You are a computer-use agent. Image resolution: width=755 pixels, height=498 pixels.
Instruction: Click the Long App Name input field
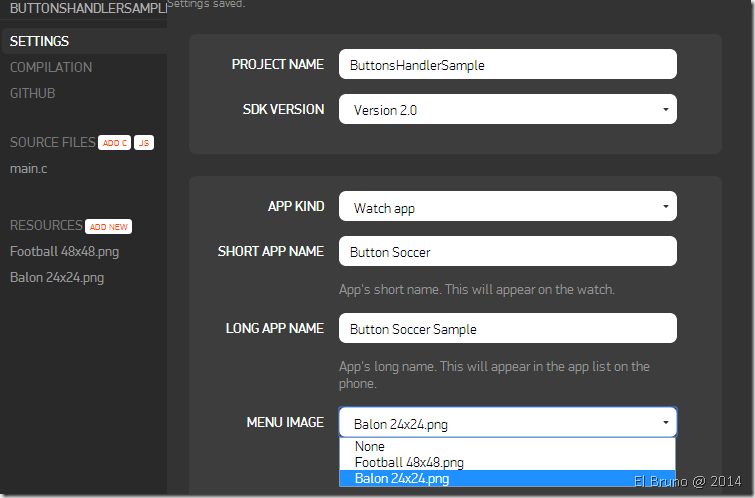[x=507, y=329]
